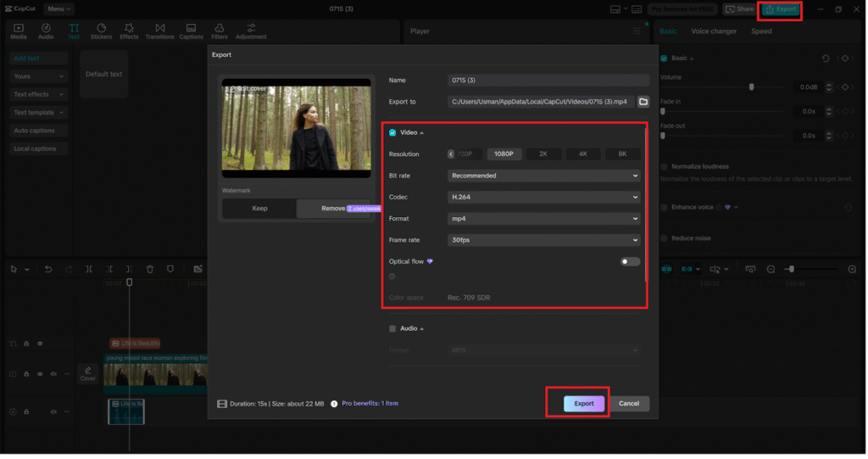This screenshot has height=459, width=868.
Task: Open the Captions panel icon
Action: tap(191, 31)
